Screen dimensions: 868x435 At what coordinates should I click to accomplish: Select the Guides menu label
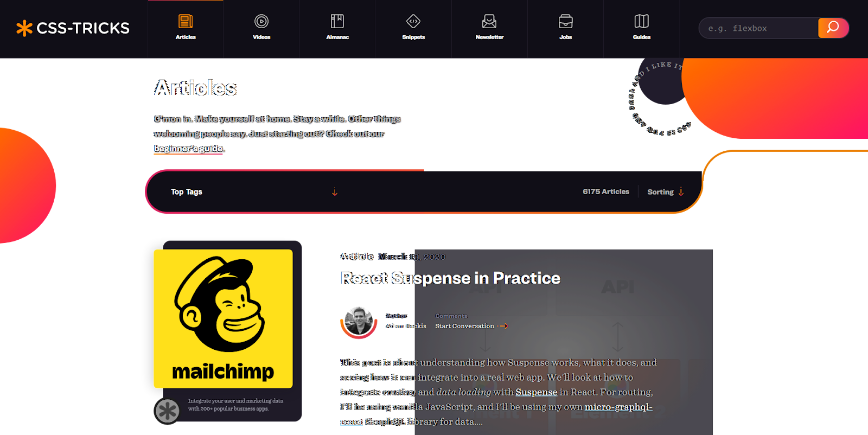click(x=641, y=37)
